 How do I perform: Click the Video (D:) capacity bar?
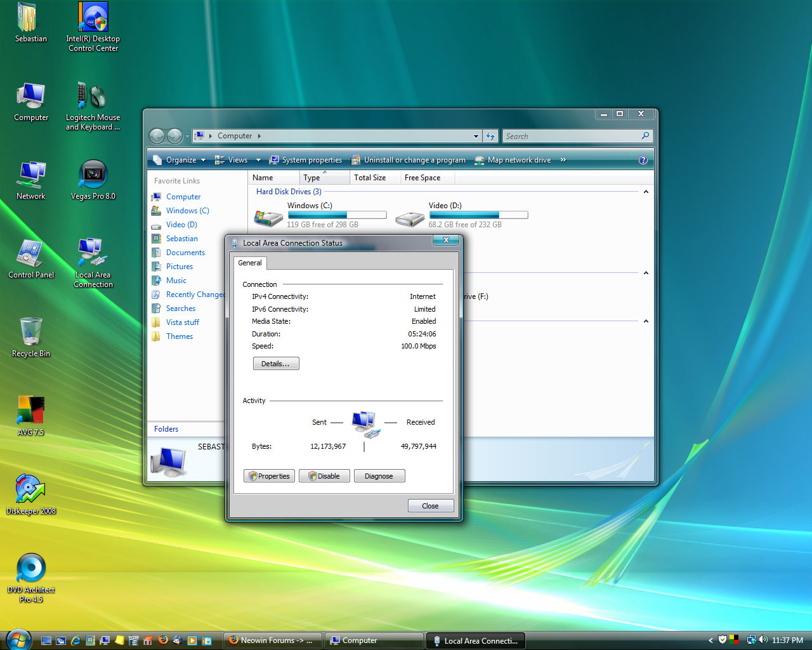[x=478, y=215]
